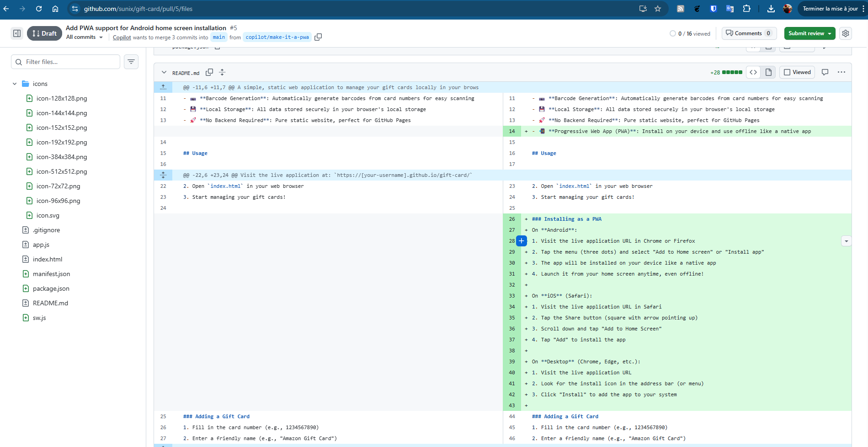Copy the copilot/make-it-a-pwa branch name

coord(318,37)
